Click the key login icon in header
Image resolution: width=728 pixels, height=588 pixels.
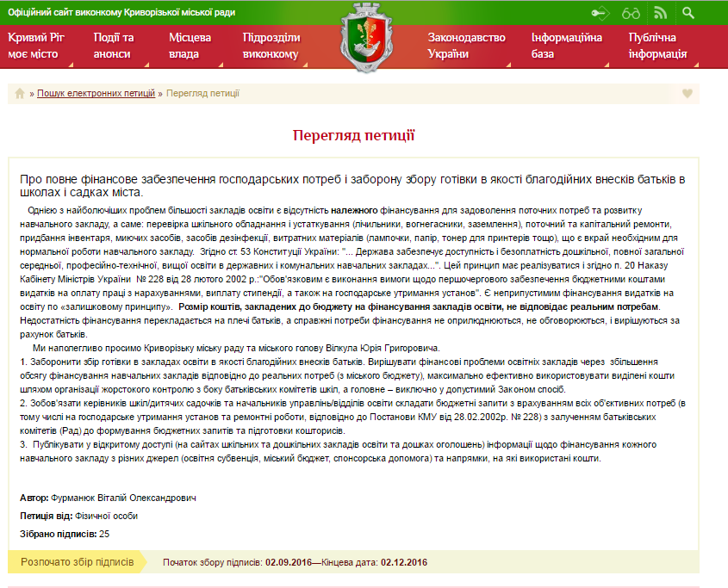coord(600,13)
